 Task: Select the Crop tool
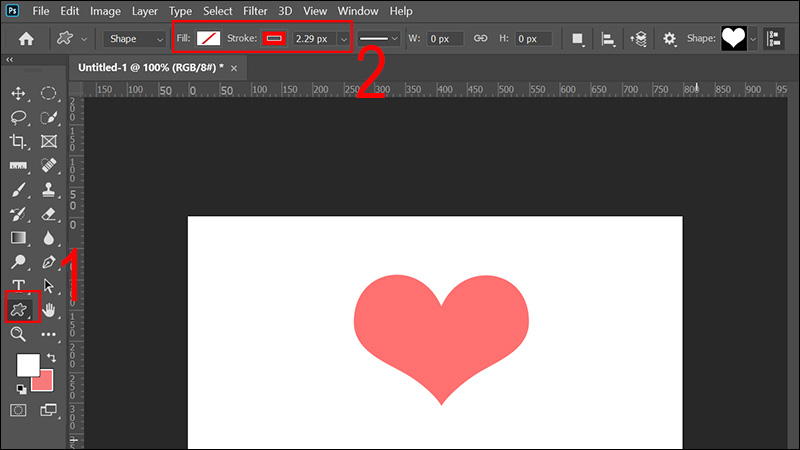click(x=18, y=142)
